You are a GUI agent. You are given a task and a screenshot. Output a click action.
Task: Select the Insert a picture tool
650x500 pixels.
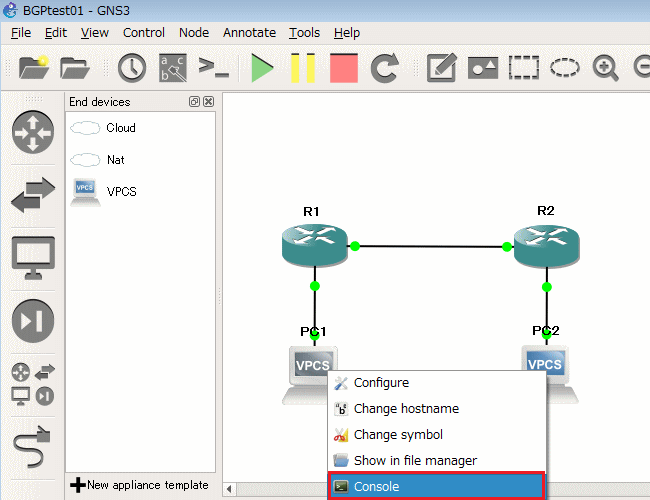point(483,68)
